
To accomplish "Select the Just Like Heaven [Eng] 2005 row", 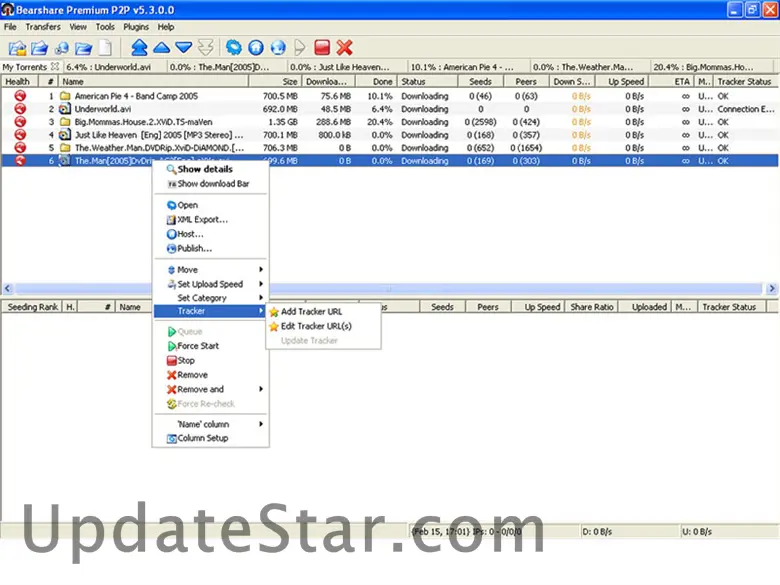I will click(390, 135).
